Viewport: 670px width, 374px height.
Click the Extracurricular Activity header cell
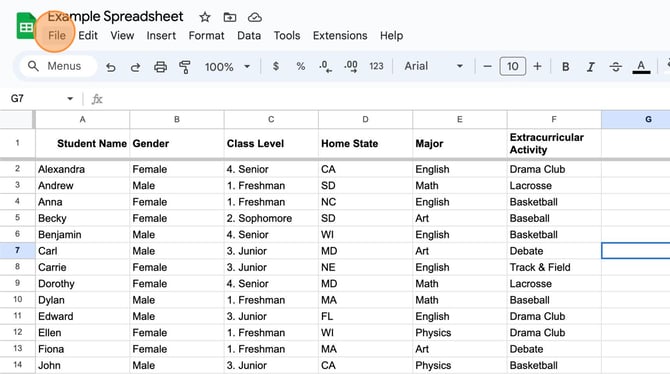(554, 144)
